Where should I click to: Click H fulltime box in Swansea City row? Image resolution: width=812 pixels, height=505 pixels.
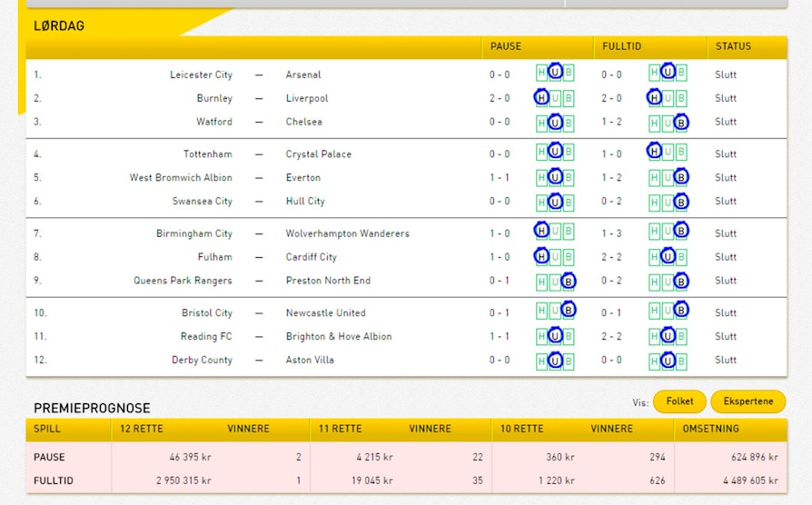tap(654, 203)
